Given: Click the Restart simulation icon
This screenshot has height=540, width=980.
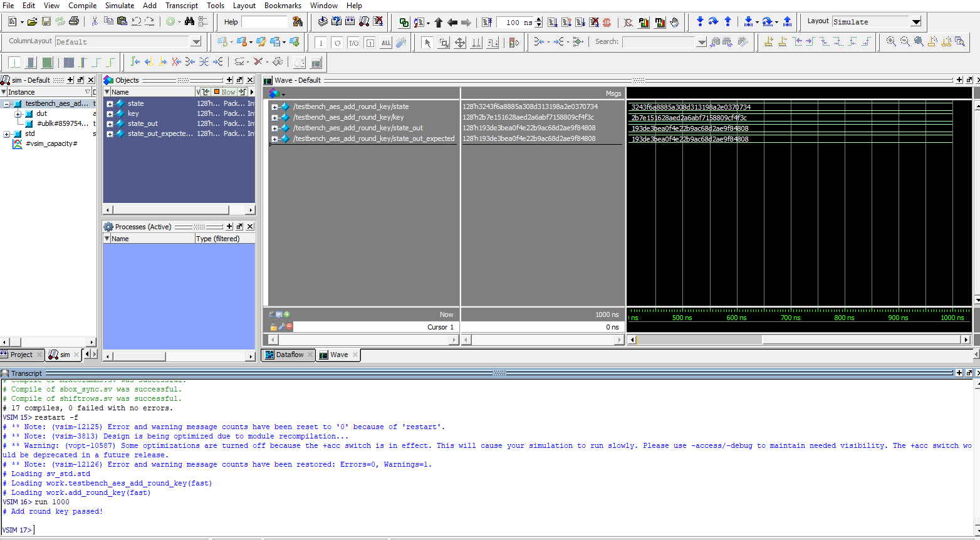Looking at the screenshot, I should click(487, 23).
